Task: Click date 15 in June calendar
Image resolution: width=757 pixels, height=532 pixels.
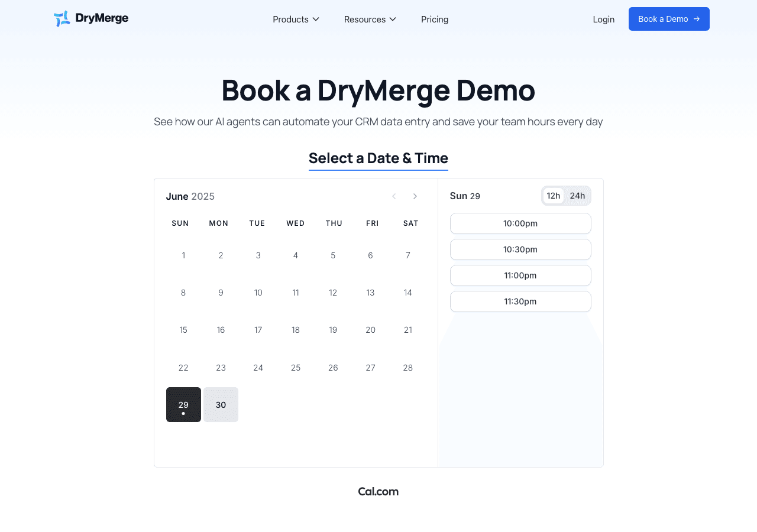Action: pyautogui.click(x=183, y=330)
